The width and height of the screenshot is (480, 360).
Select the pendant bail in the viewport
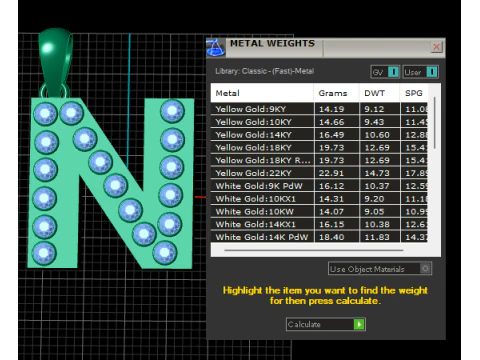click(x=55, y=62)
